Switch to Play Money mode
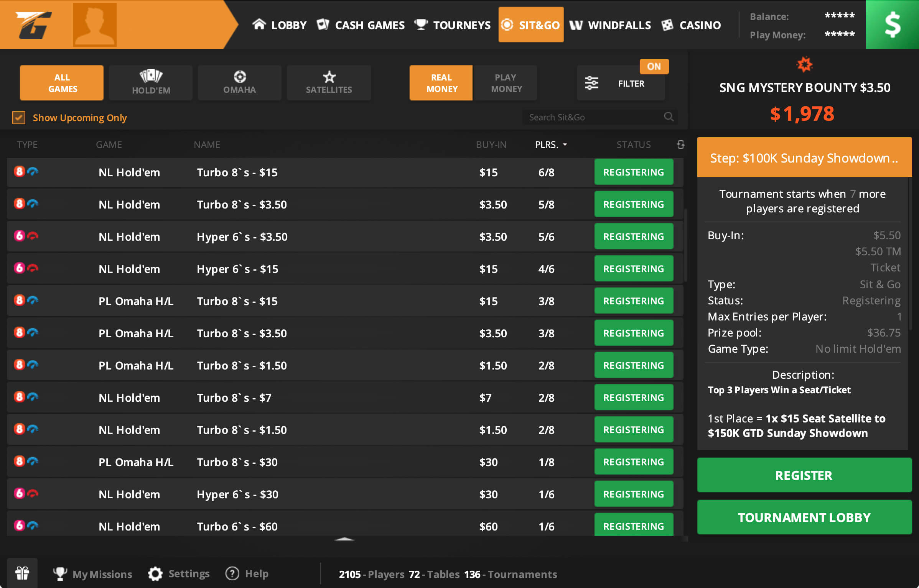Image resolution: width=919 pixels, height=588 pixels. (506, 83)
